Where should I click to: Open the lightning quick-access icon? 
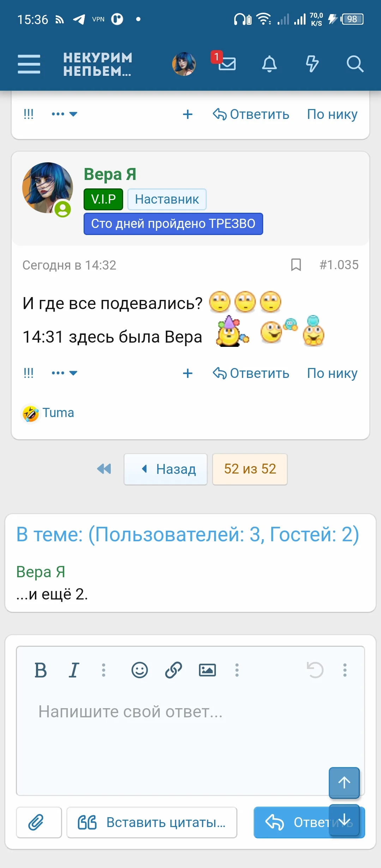312,64
